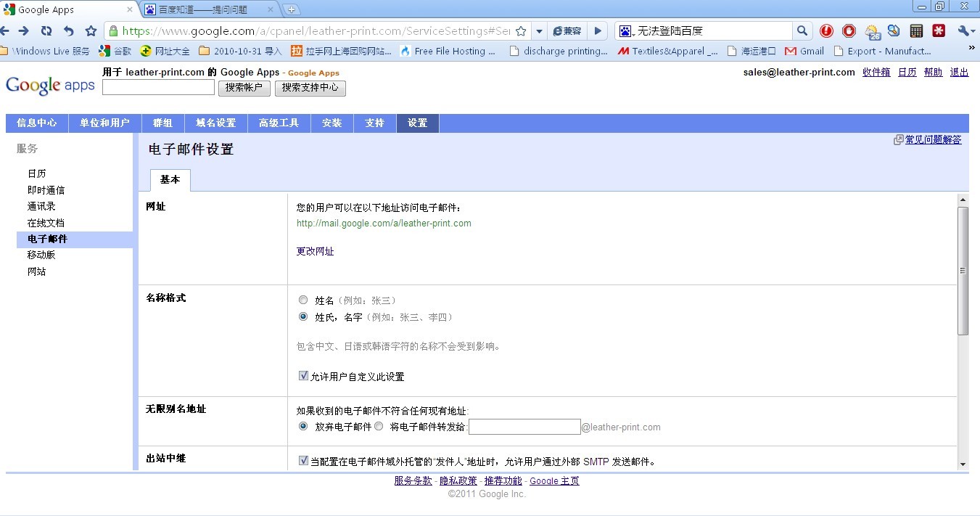Open the 更改网址 link
The height and width of the screenshot is (516, 980).
(x=315, y=251)
